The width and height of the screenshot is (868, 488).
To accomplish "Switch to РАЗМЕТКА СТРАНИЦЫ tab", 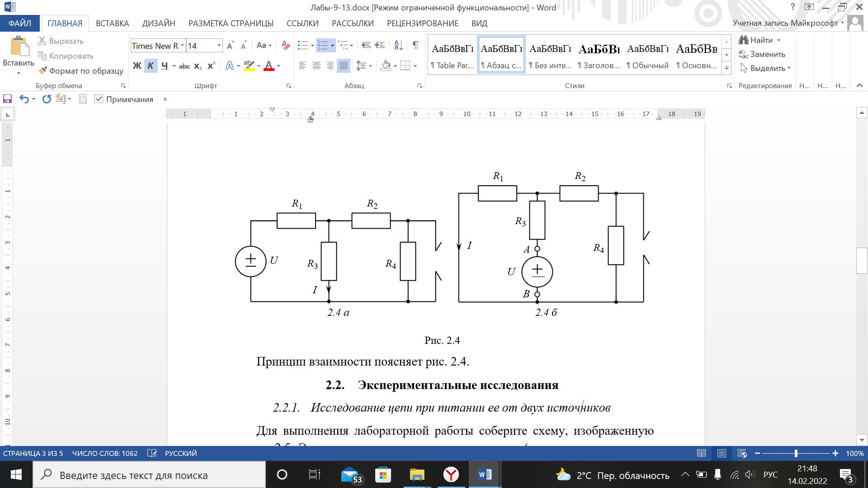I will (x=231, y=23).
